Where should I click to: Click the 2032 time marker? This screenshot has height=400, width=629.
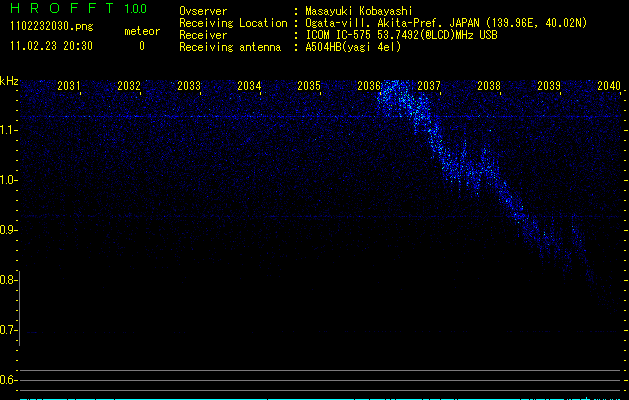(129, 86)
